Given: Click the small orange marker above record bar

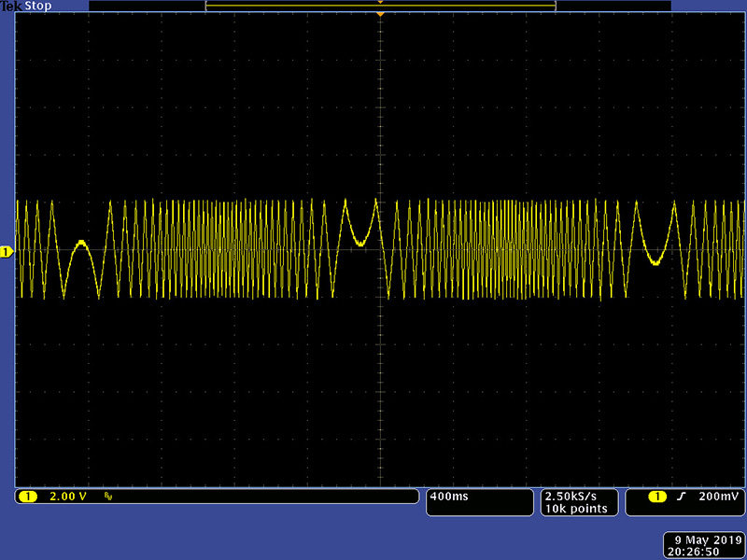Looking at the screenshot, I should pyautogui.click(x=380, y=2).
